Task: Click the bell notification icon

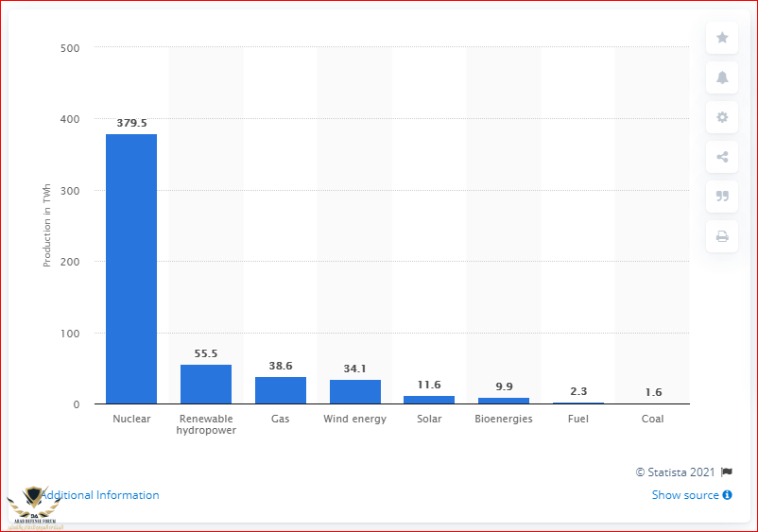Action: pos(722,77)
